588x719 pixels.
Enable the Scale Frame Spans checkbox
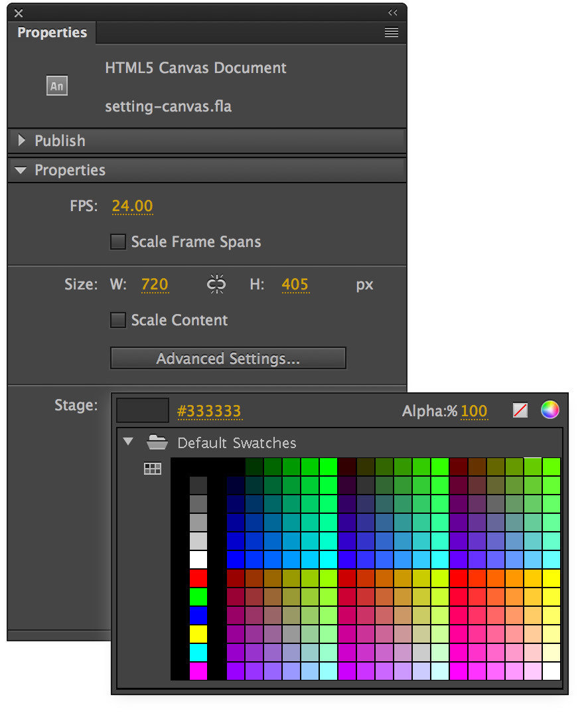[x=118, y=242]
